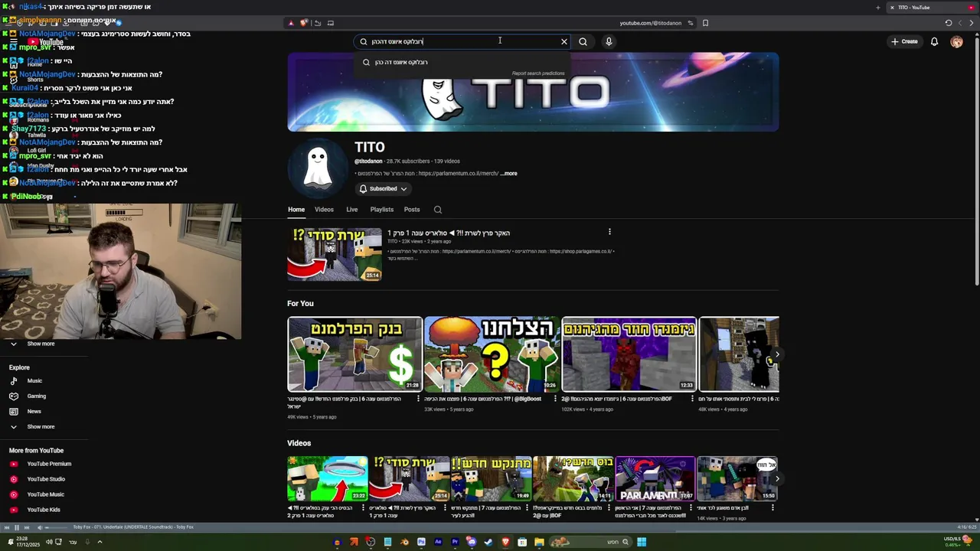Open the YouTube notifications bell

934,41
